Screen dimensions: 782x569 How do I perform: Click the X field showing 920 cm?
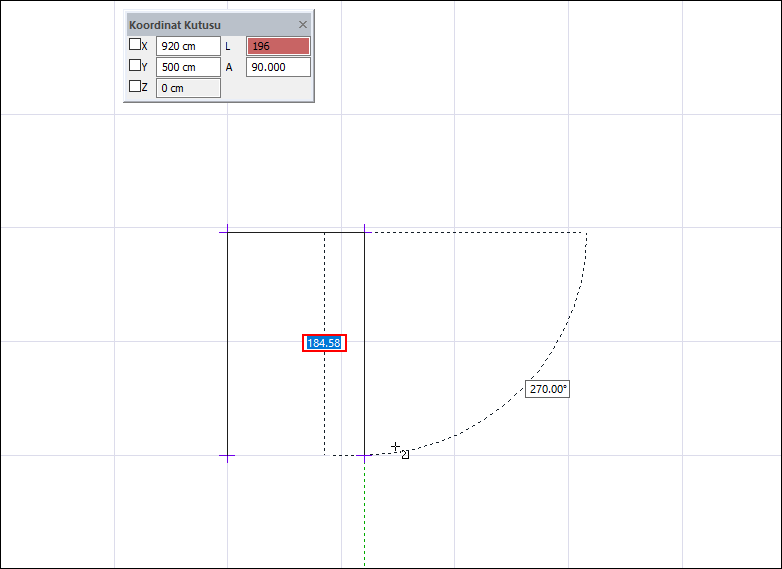[x=188, y=46]
